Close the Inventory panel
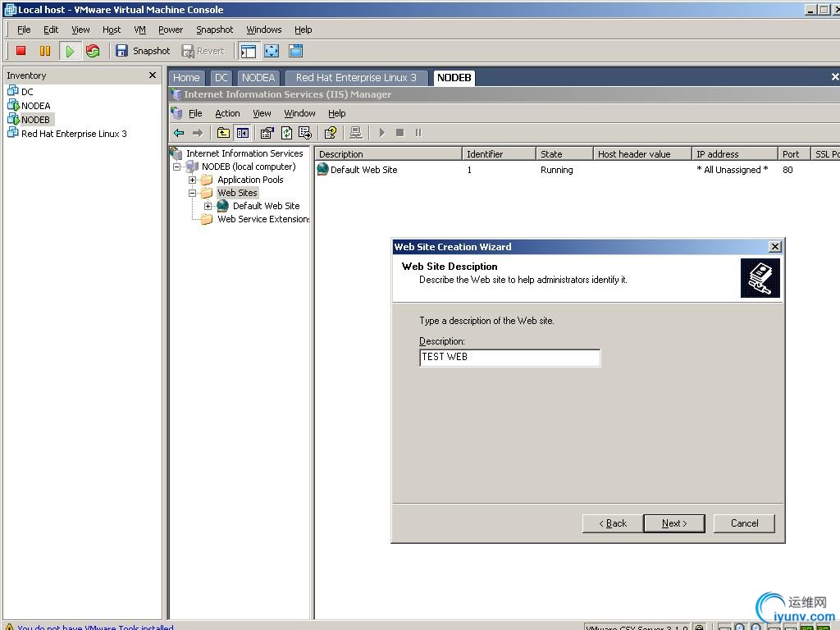The height and width of the screenshot is (630, 840). point(153,75)
